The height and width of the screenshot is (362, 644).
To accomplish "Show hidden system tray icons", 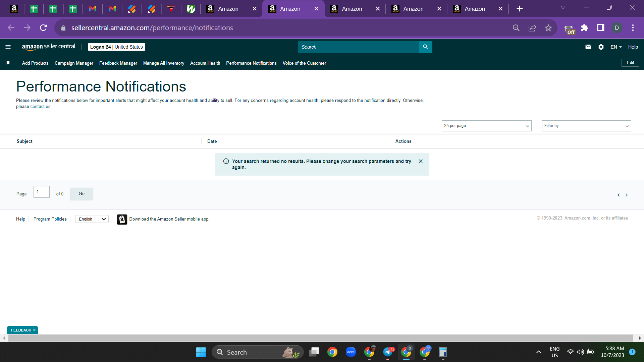I will 539,352.
